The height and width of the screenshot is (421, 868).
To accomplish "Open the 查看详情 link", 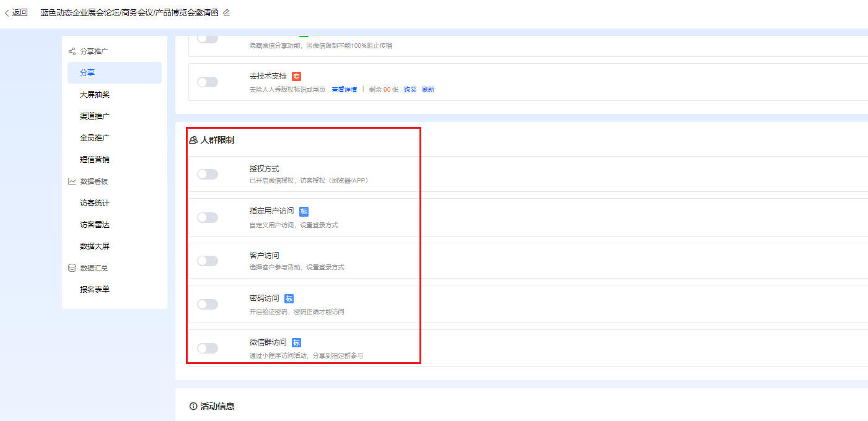I will coord(344,90).
